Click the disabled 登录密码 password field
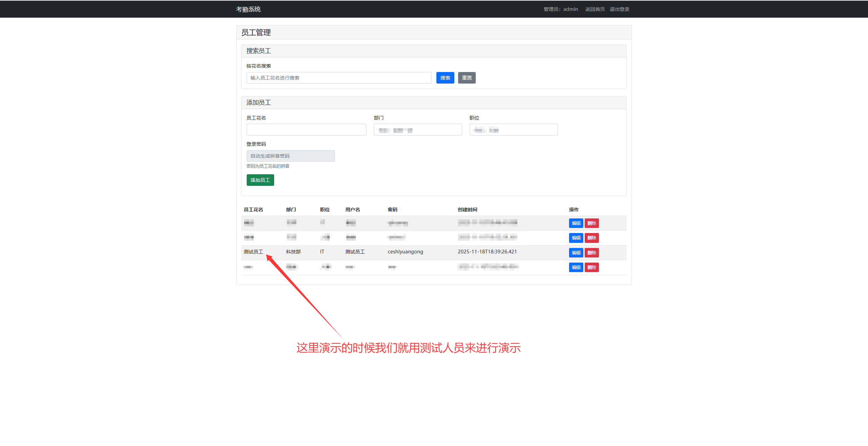The width and height of the screenshot is (868, 446). [290, 156]
